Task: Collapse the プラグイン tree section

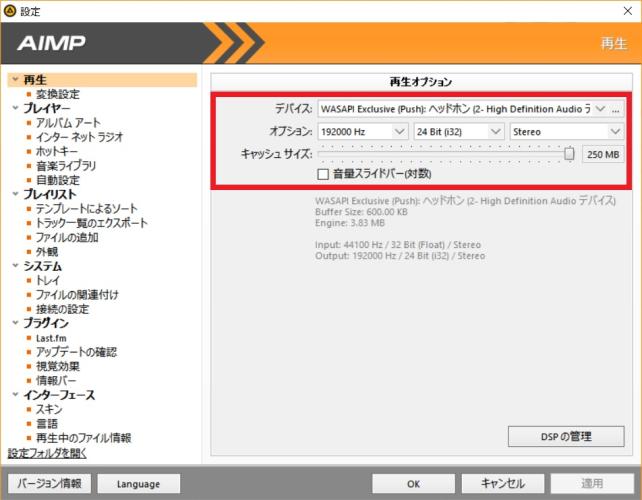Action: click(16, 323)
